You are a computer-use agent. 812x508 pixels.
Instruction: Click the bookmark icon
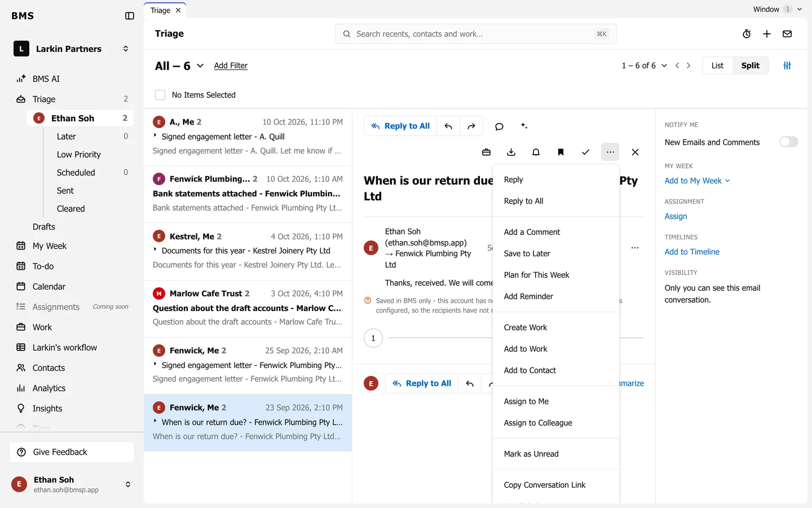tap(561, 152)
